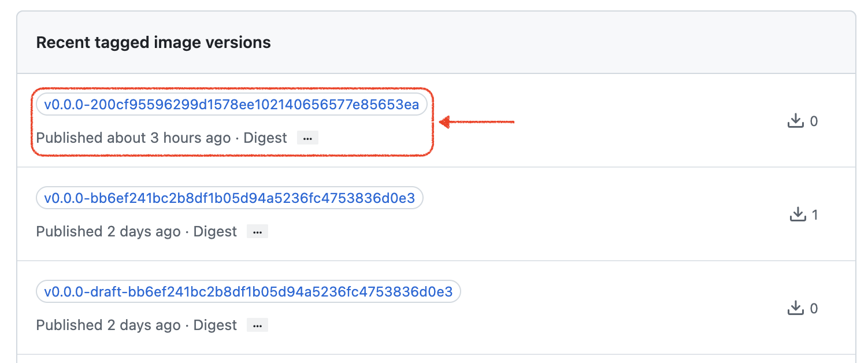Open the v0.0.0-200cf95596299d tag link

pyautogui.click(x=231, y=105)
